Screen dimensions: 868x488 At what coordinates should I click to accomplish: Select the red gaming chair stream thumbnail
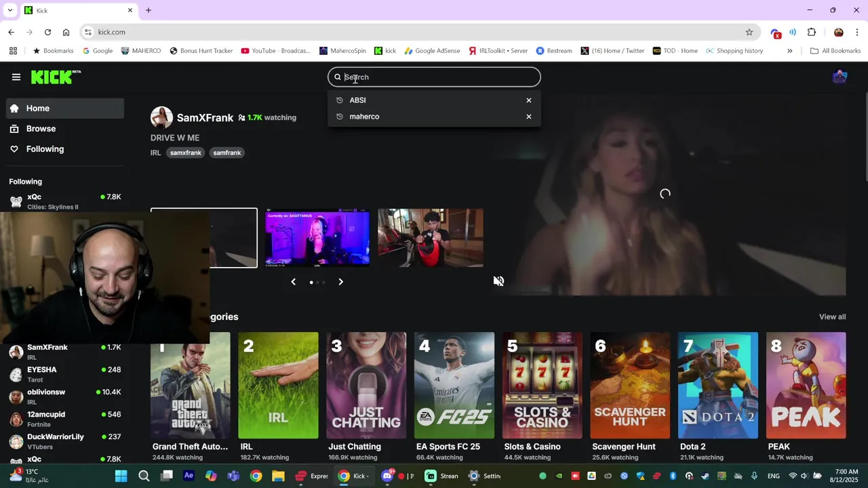point(431,238)
